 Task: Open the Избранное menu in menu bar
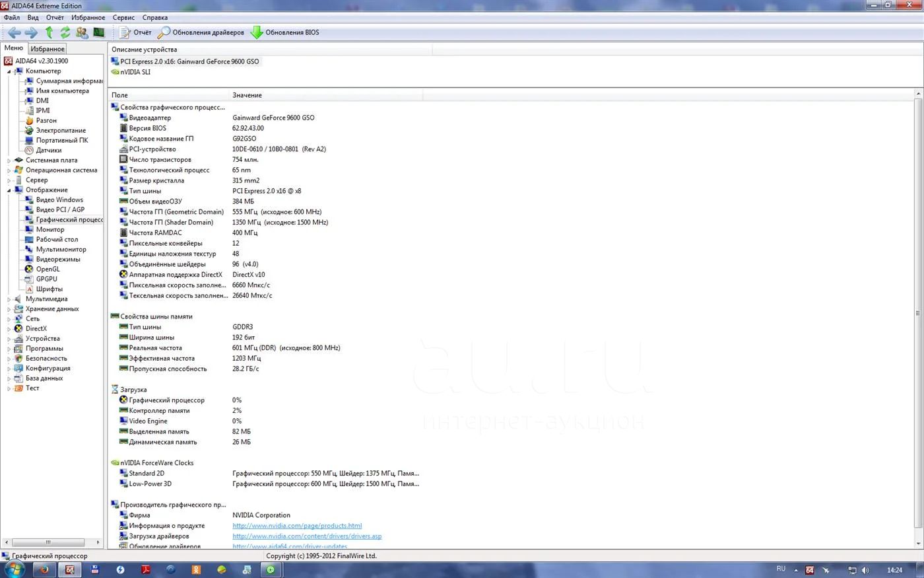tap(88, 18)
